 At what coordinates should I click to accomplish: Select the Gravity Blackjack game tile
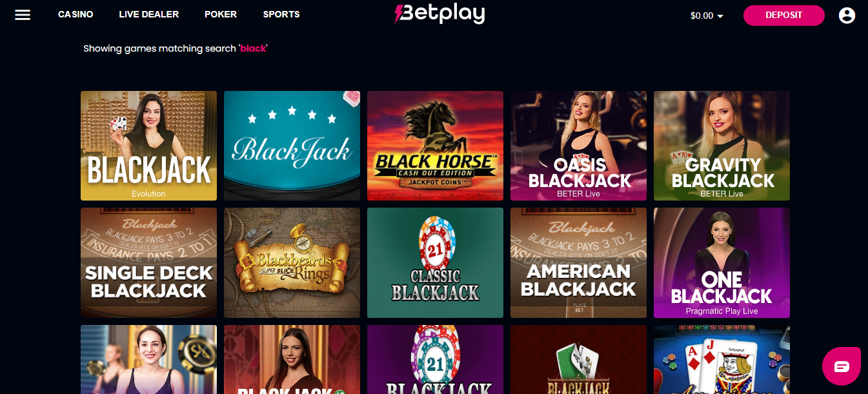pos(722,146)
